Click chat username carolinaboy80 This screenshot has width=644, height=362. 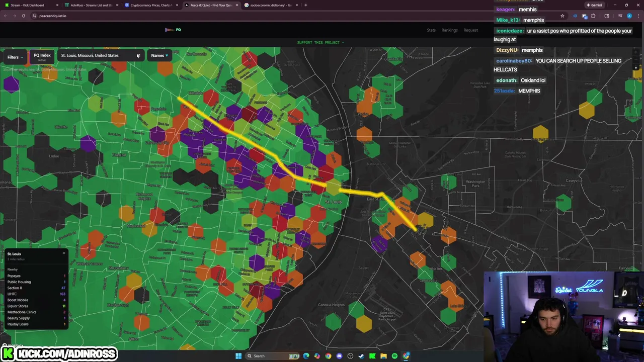point(514,61)
